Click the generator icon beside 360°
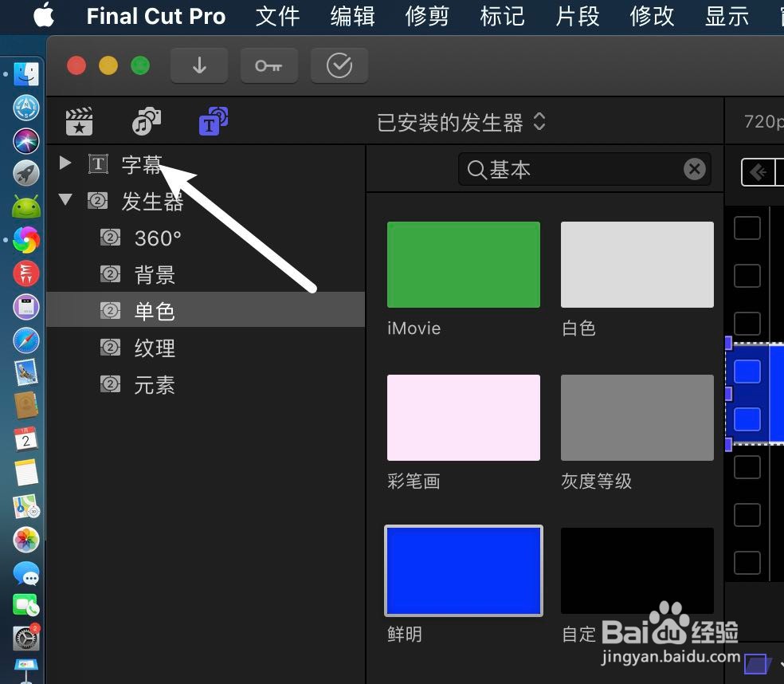Viewport: 784px width, 684px height. 111,238
